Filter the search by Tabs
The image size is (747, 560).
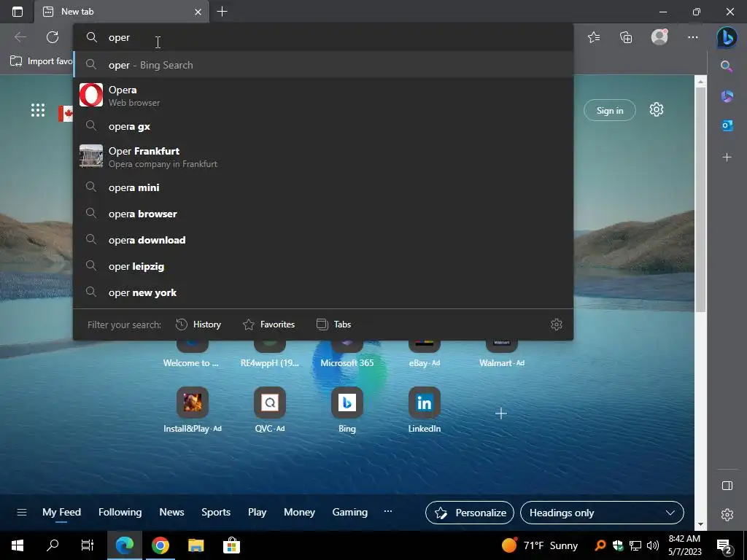point(333,324)
